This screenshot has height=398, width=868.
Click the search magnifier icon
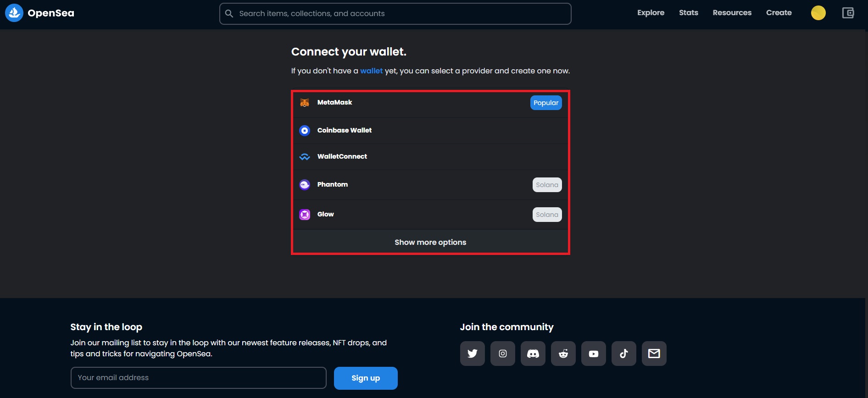(x=229, y=14)
